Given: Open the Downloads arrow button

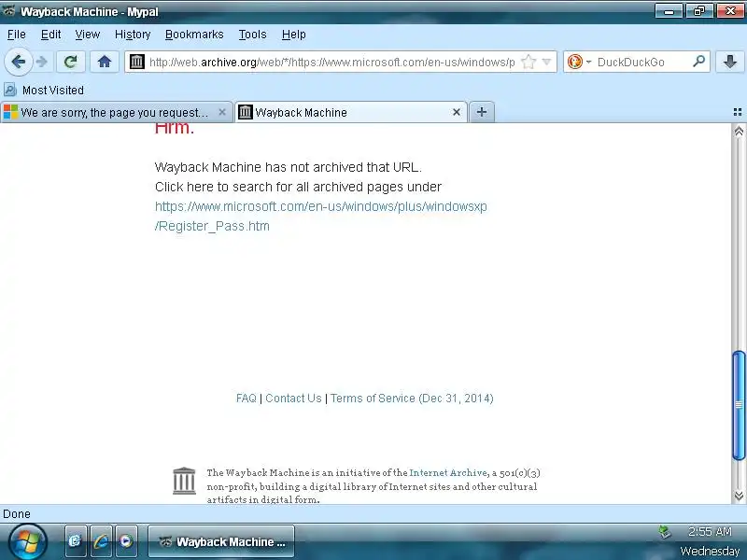Looking at the screenshot, I should (x=730, y=62).
